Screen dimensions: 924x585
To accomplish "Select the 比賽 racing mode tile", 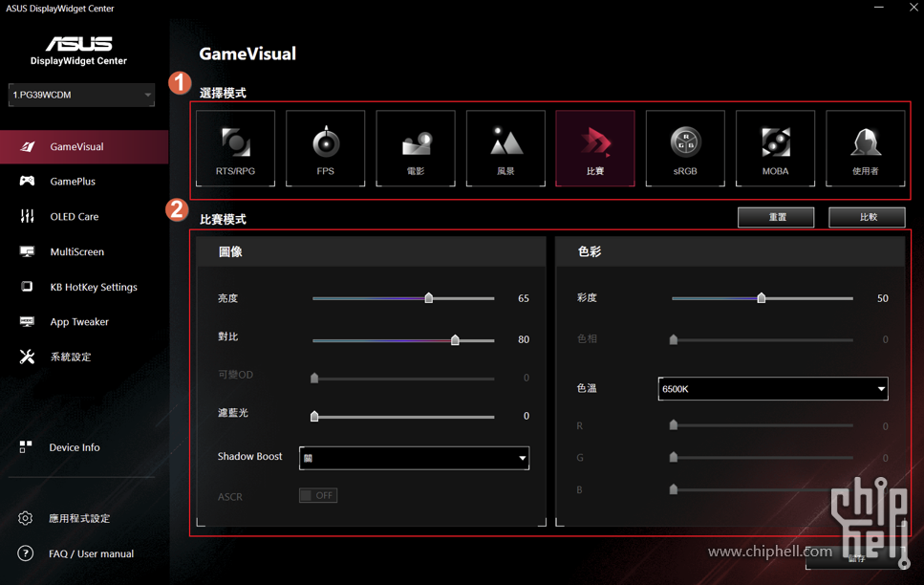I will click(595, 148).
